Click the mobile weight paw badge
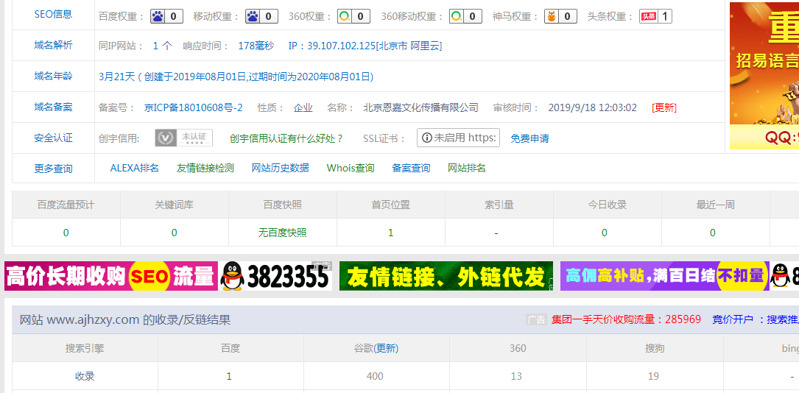This screenshot has width=799, height=393. 261,16
